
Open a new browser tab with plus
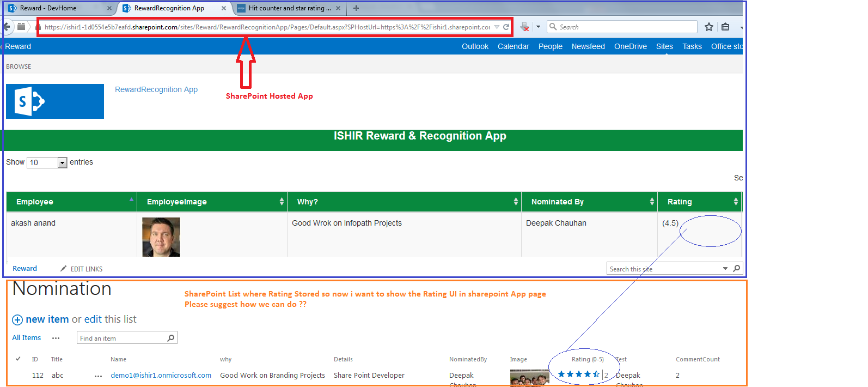(356, 8)
